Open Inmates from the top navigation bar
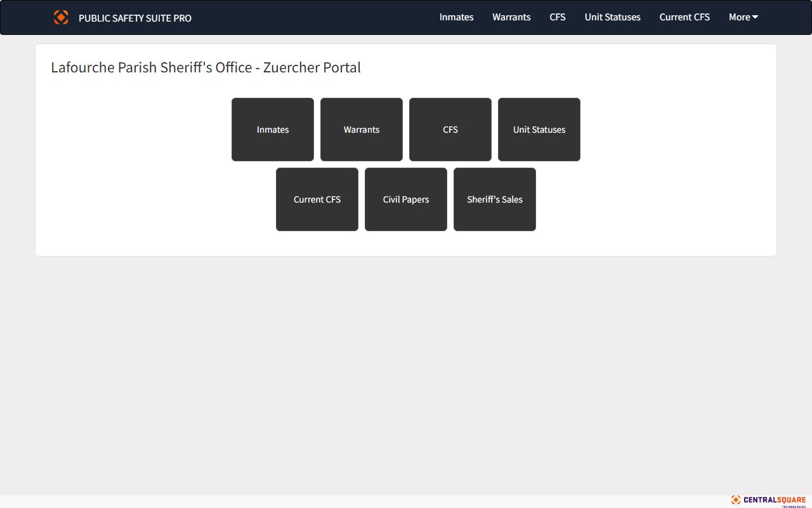 pyautogui.click(x=456, y=17)
